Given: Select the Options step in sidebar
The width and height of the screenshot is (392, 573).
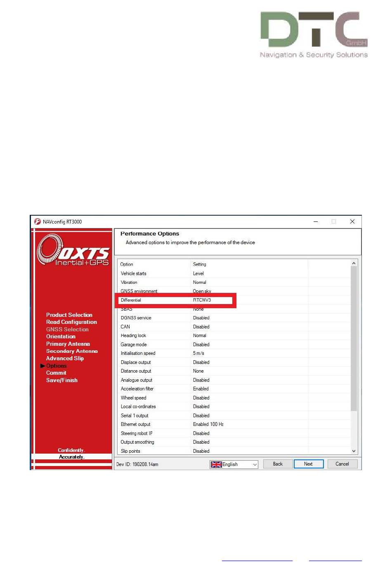Looking at the screenshot, I should (56, 366).
